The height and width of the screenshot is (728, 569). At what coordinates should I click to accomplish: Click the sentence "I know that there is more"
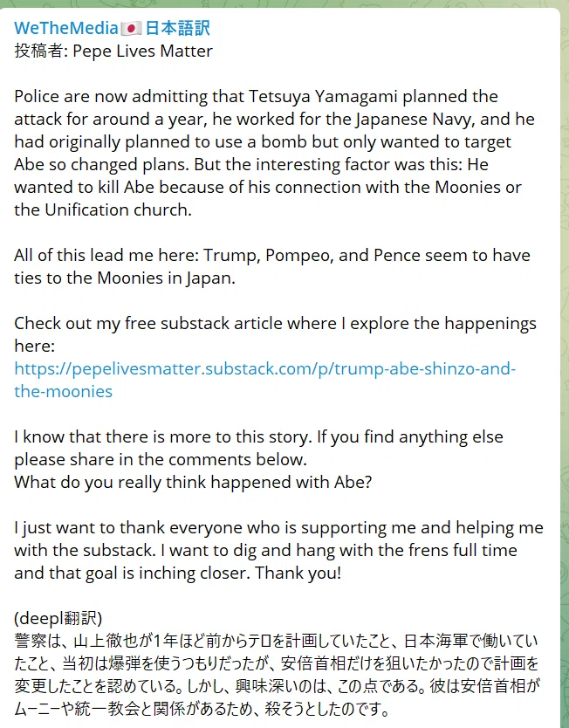point(258,448)
